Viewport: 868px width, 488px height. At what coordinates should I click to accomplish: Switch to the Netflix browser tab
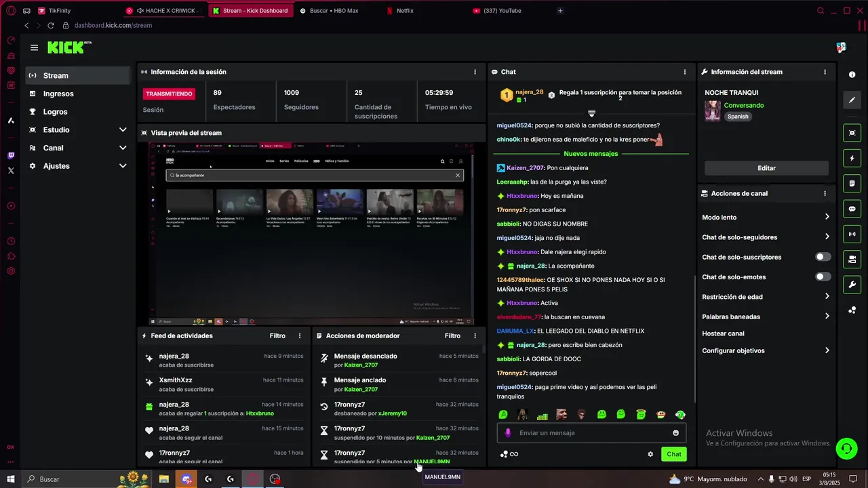[x=425, y=10]
